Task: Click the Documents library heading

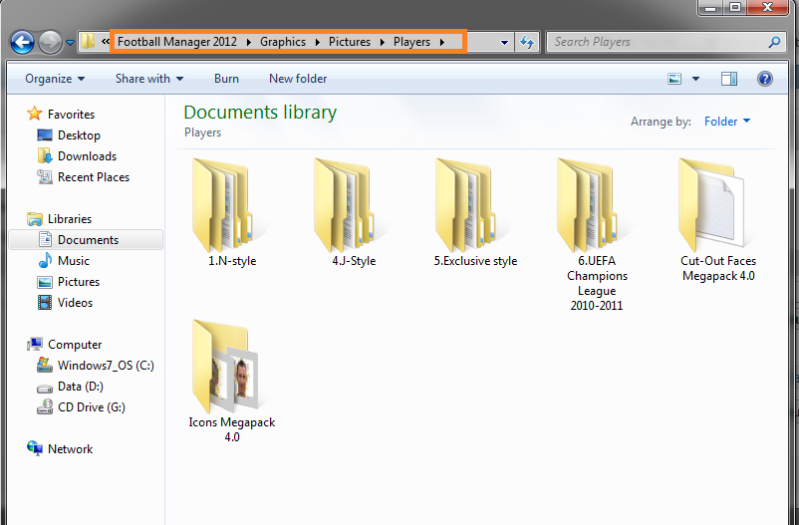Action: 260,112
